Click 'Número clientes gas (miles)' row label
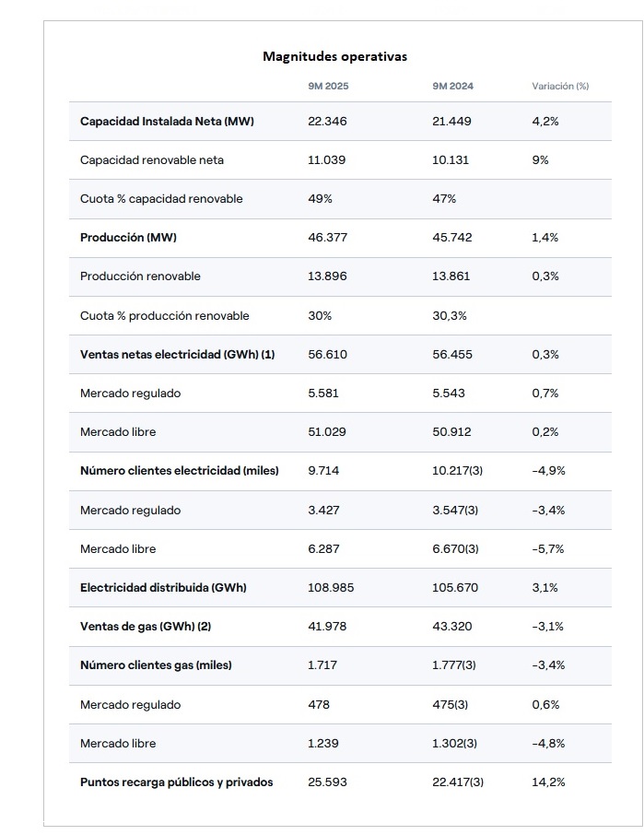The width and height of the screenshot is (644, 835). [x=156, y=665]
